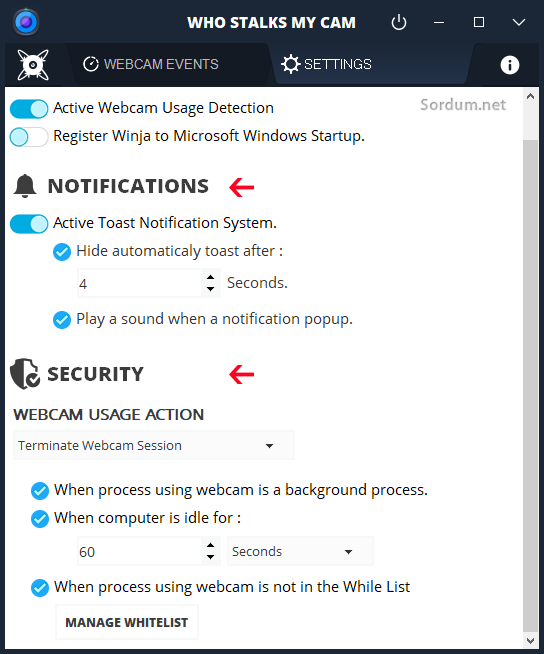Click the power button in title bar
Image resolution: width=544 pixels, height=654 pixels.
click(399, 22)
